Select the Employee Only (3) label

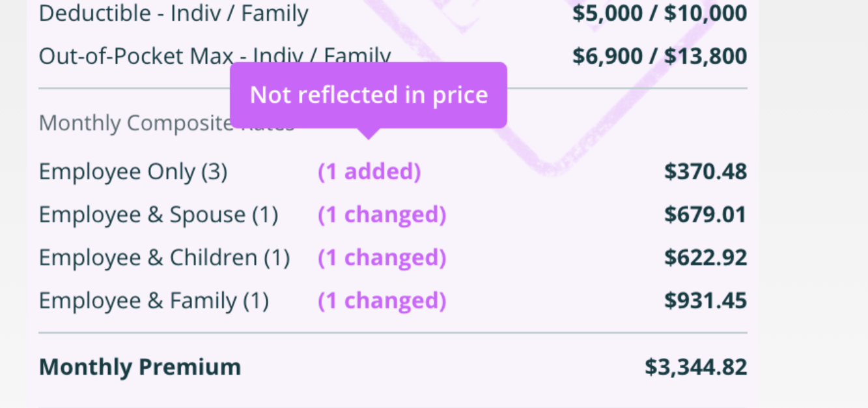click(133, 172)
